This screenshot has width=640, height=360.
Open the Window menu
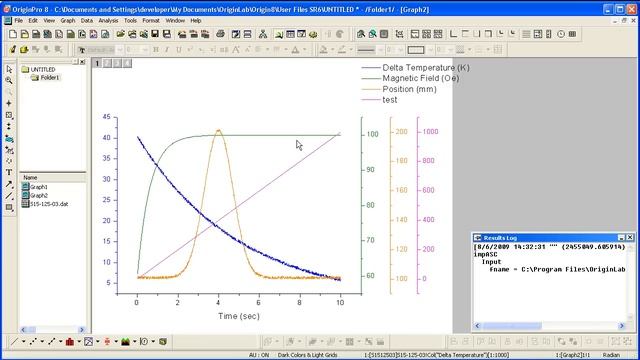[x=175, y=20]
